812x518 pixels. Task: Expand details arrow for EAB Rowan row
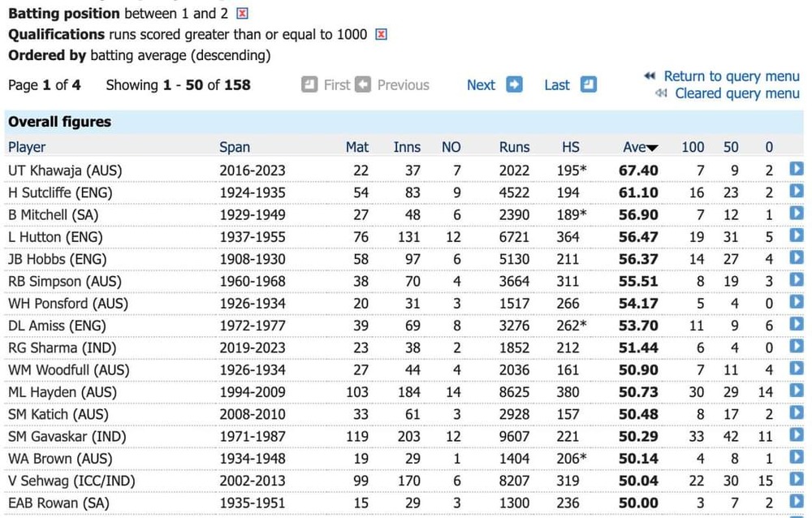(796, 502)
